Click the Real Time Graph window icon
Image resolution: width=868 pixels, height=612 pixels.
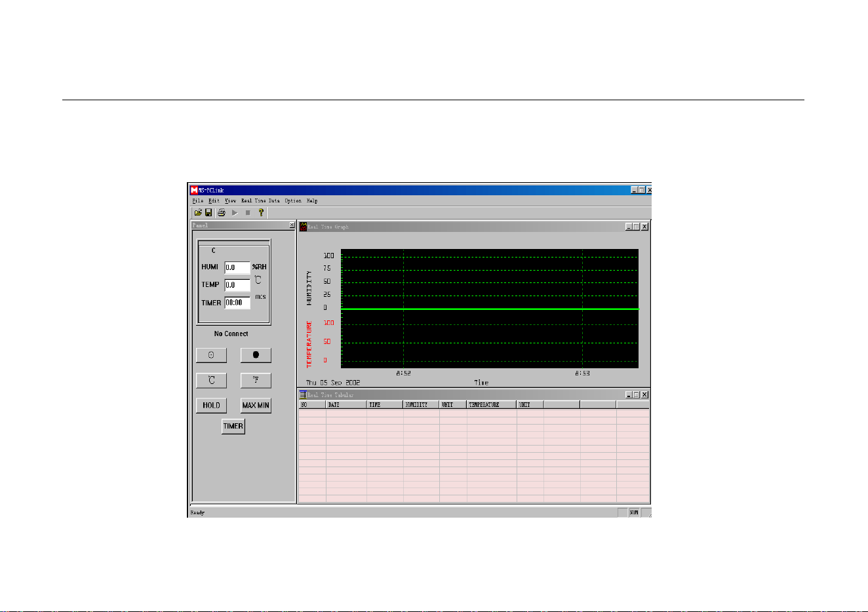click(304, 227)
